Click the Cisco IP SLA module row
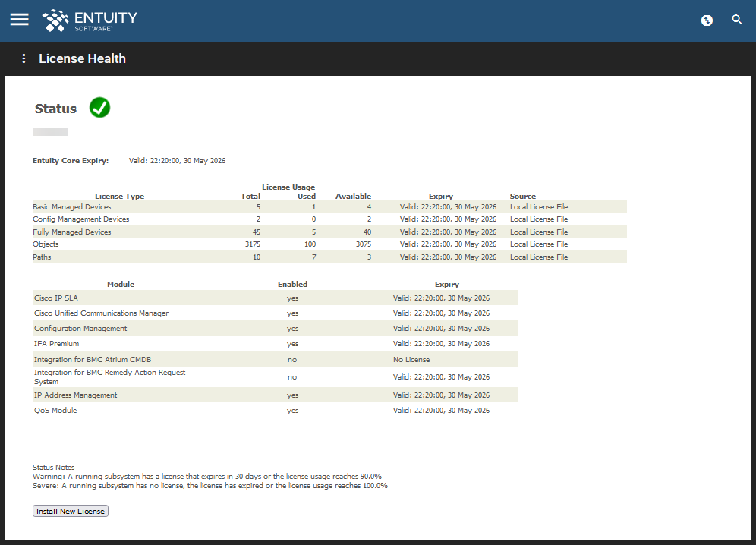This screenshot has width=756, height=545. [275, 298]
